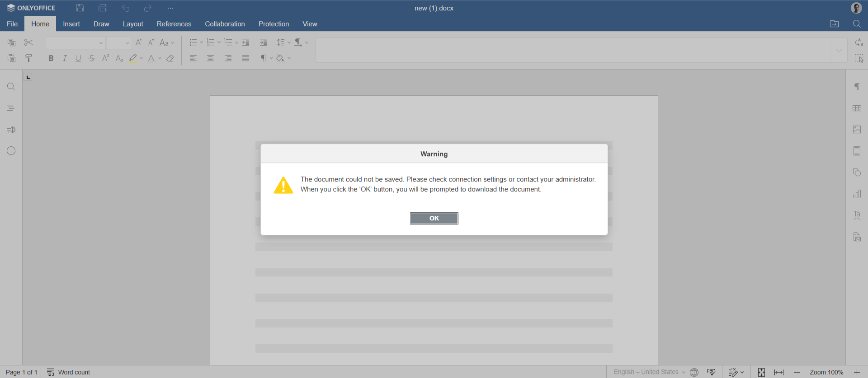The image size is (868, 378).
Task: Switch to the Collaboration tab
Action: 225,24
